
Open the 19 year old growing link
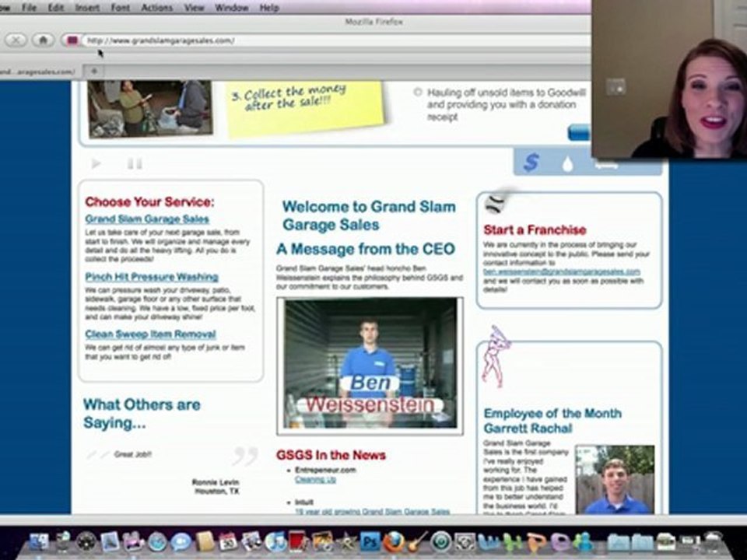[372, 512]
